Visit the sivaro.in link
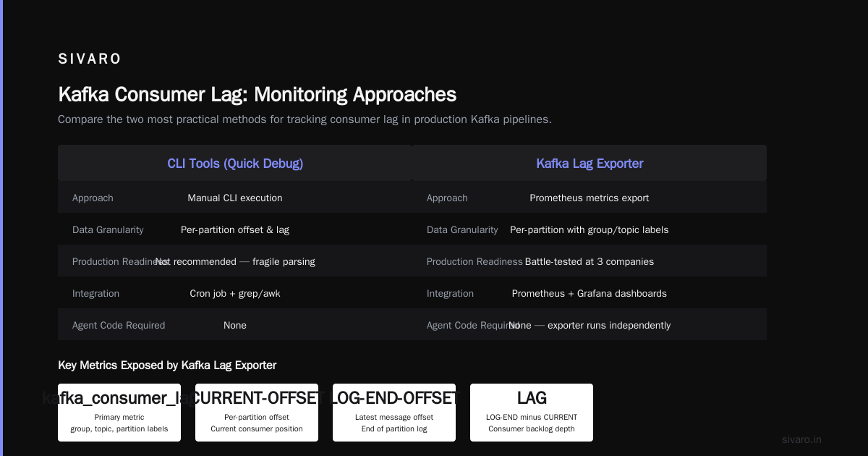Viewport: 868px width, 456px height. point(802,439)
